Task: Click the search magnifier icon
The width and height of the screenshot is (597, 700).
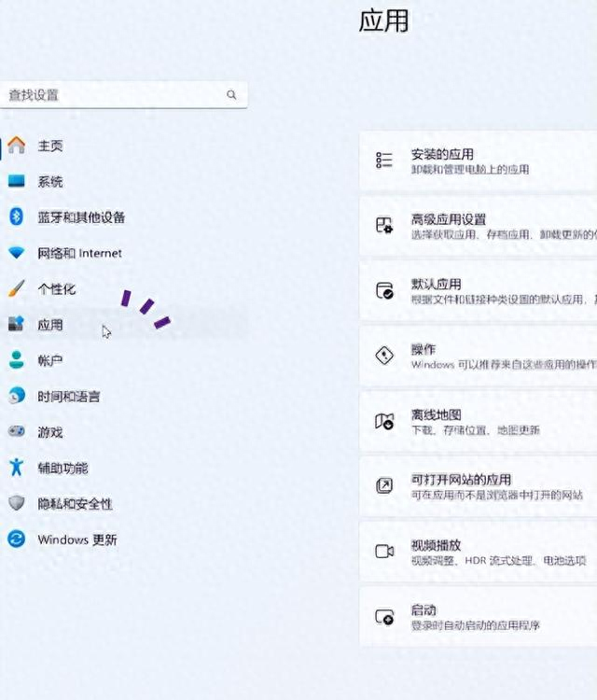Action: [x=231, y=94]
